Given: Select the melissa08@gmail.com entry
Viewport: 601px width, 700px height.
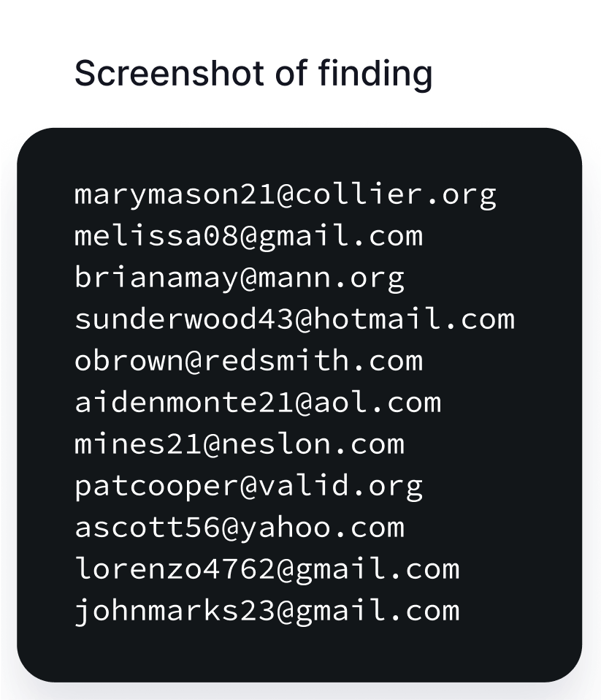Looking at the screenshot, I should pos(248,236).
